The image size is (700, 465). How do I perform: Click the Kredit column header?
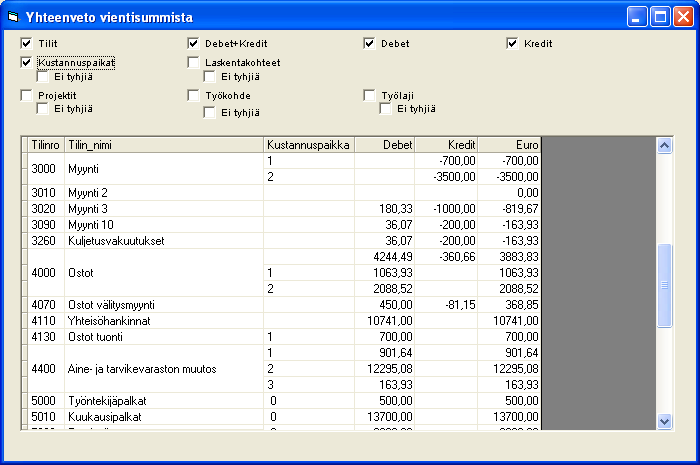446,145
